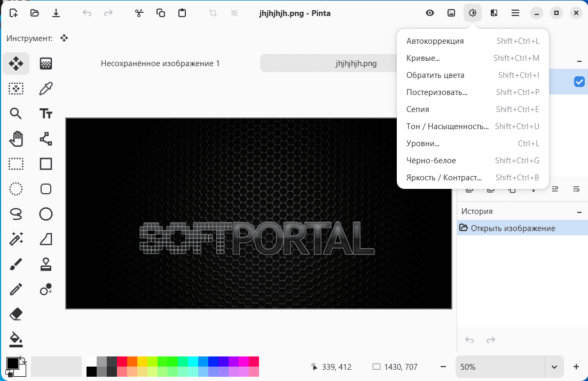Select the Magic Wand tool
The image size is (588, 381).
(x=16, y=239)
